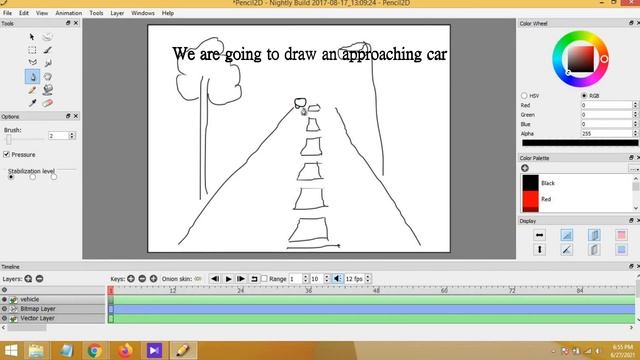Click the Green value stepper
The width and height of the screenshot is (640, 360).
635,114
